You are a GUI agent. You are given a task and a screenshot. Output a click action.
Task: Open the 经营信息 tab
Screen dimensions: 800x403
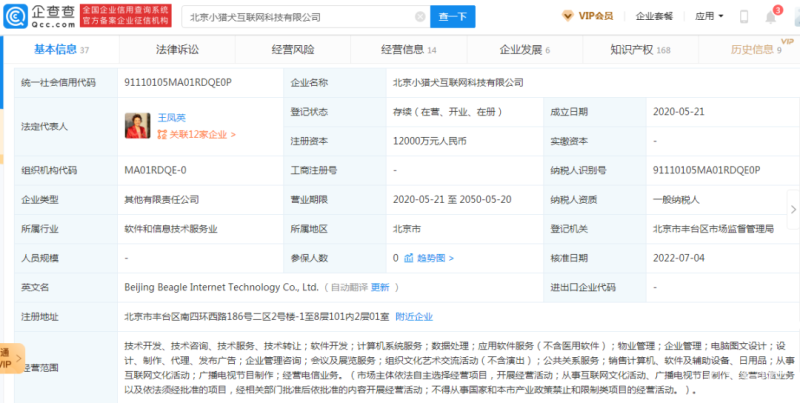click(409, 49)
